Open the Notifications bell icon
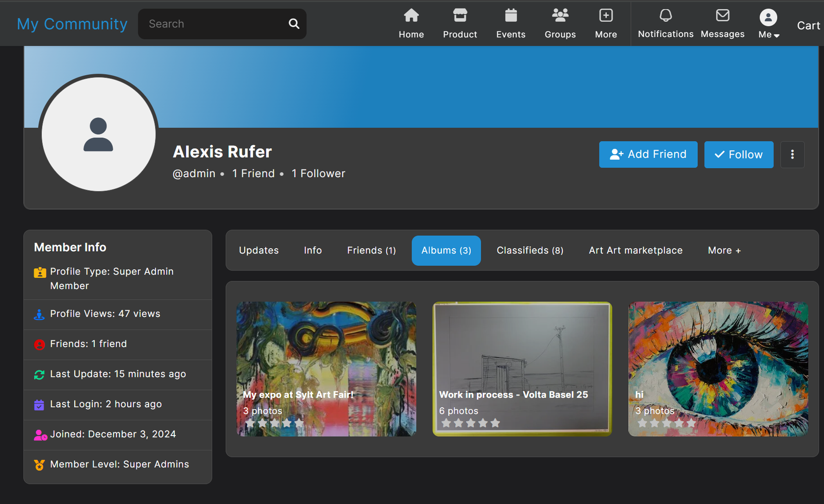The height and width of the screenshot is (504, 824). [665, 16]
